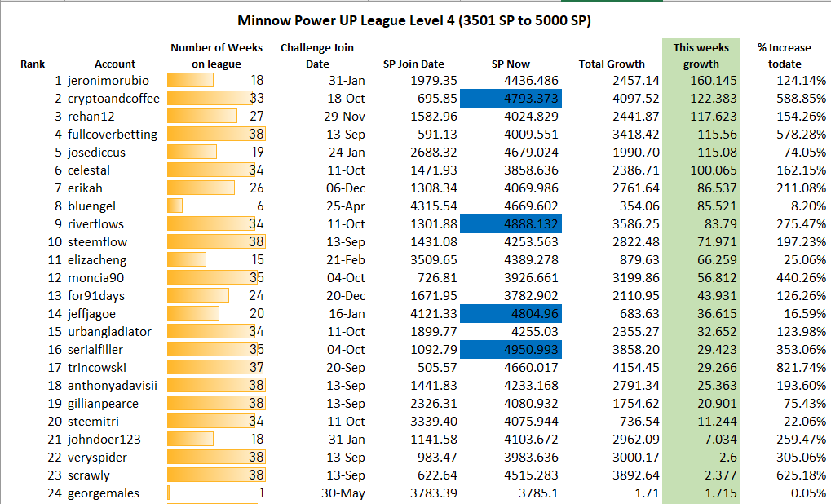Click the 'SP Join Date' header cell
Viewport: 831px width, 504px height.
click(413, 64)
